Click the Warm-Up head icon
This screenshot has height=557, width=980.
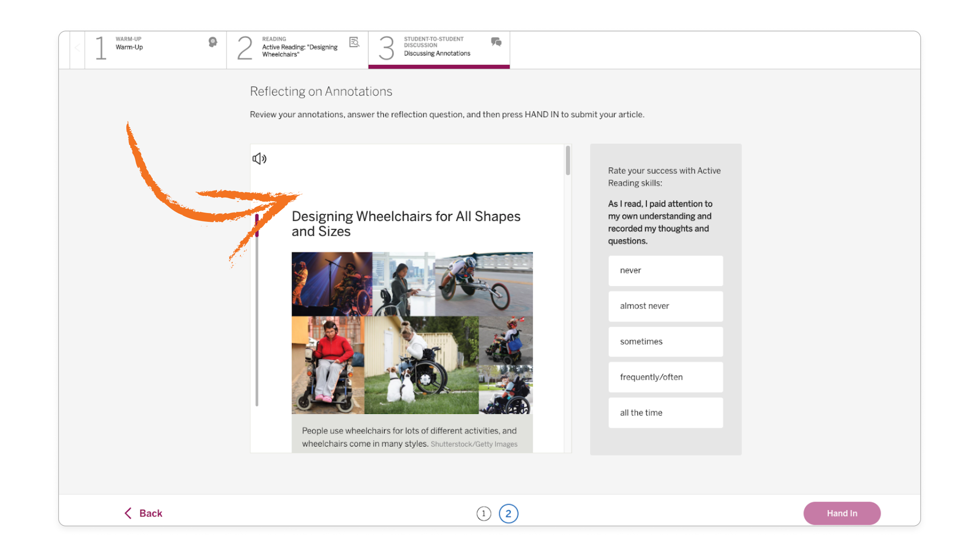pos(213,42)
